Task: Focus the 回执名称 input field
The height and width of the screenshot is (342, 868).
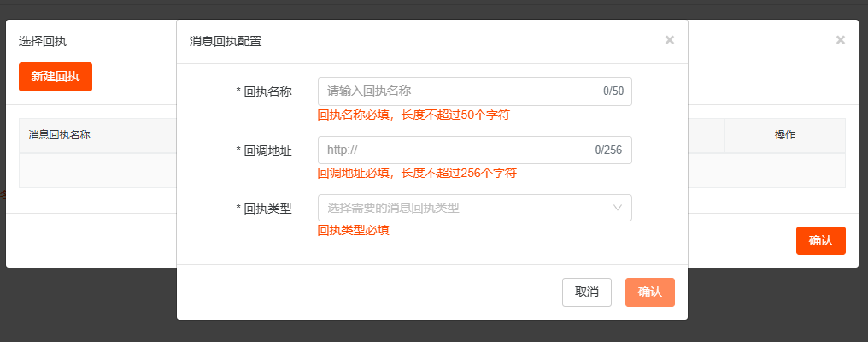Action: (457, 91)
